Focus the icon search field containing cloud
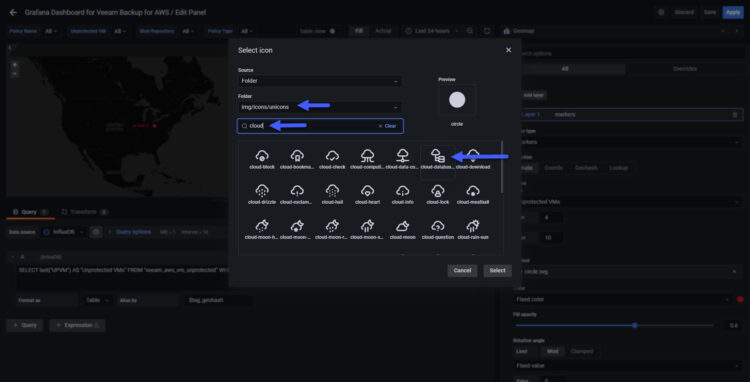Image resolution: width=750 pixels, height=382 pixels. [x=320, y=126]
